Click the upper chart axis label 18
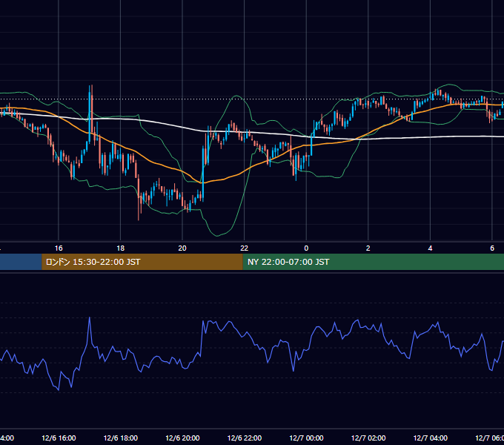 click(x=121, y=248)
